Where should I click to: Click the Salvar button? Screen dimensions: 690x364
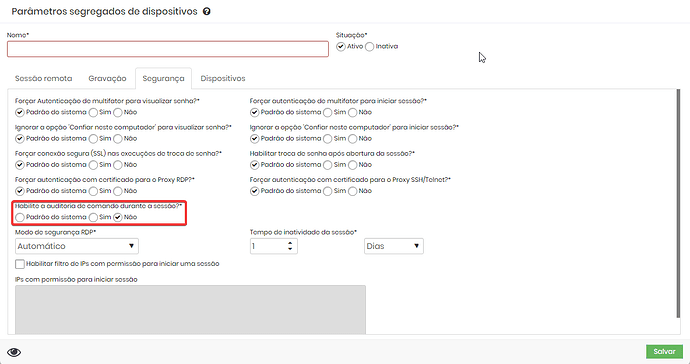(664, 352)
